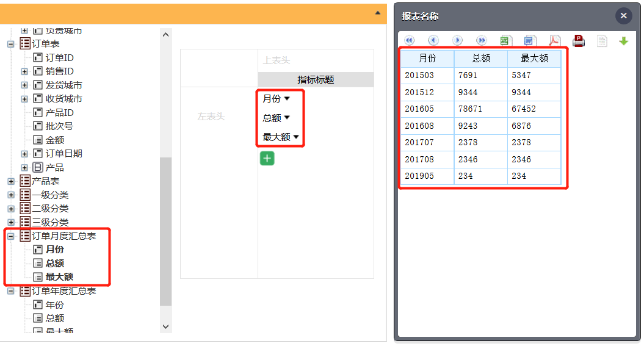
Task: Click the 订单年度汇总表 table icon
Action: (25, 291)
